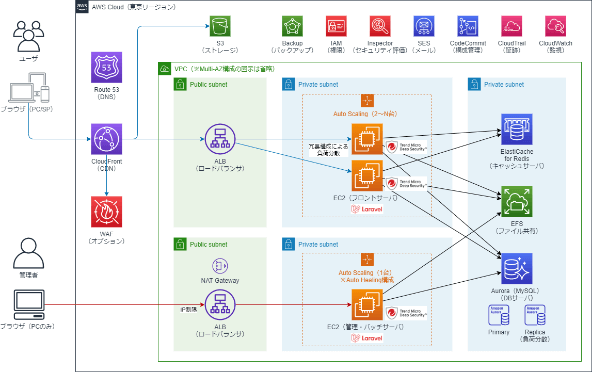The height and width of the screenshot is (372, 592).
Task: Select the red WAF firewall icon
Action: click(106, 211)
